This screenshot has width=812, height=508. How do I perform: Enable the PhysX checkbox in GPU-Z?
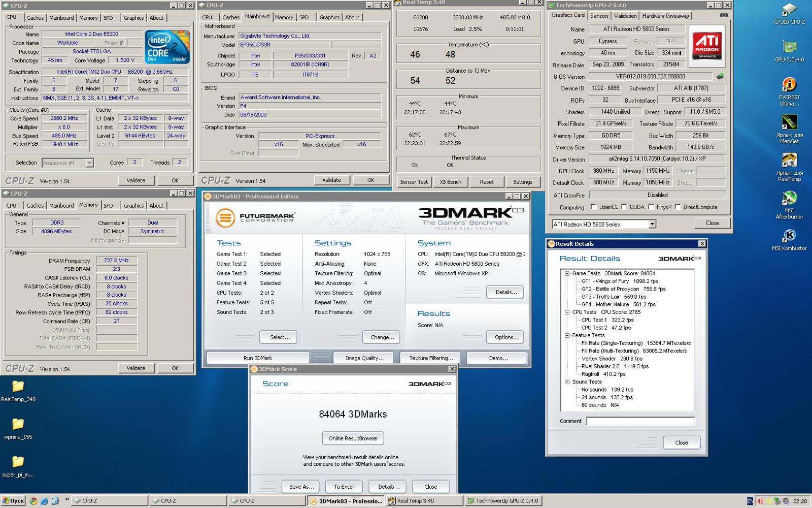pyautogui.click(x=651, y=207)
